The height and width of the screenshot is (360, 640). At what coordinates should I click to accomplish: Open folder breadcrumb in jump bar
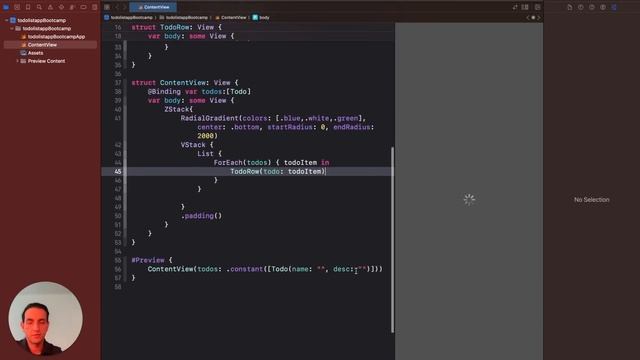pos(184,18)
